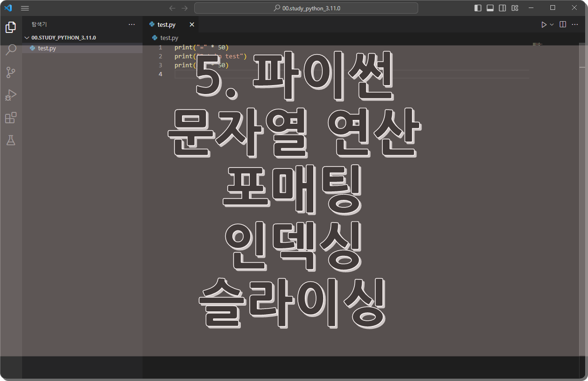Toggle the bottom panel layout button

point(490,8)
